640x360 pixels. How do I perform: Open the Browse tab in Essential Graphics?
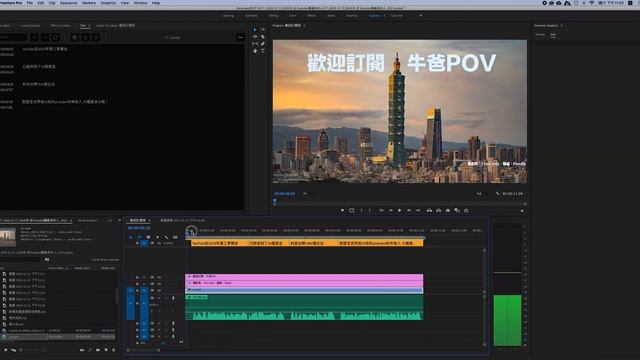(x=540, y=35)
